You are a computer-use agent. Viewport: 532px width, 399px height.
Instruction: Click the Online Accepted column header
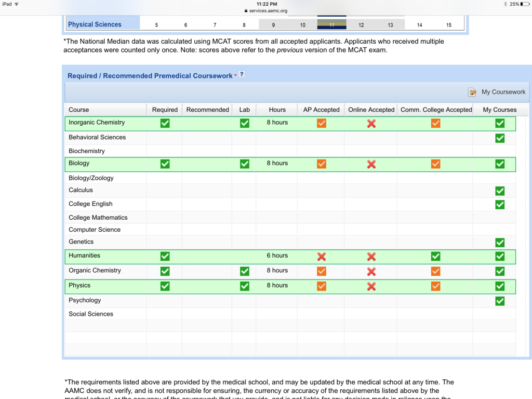(371, 110)
